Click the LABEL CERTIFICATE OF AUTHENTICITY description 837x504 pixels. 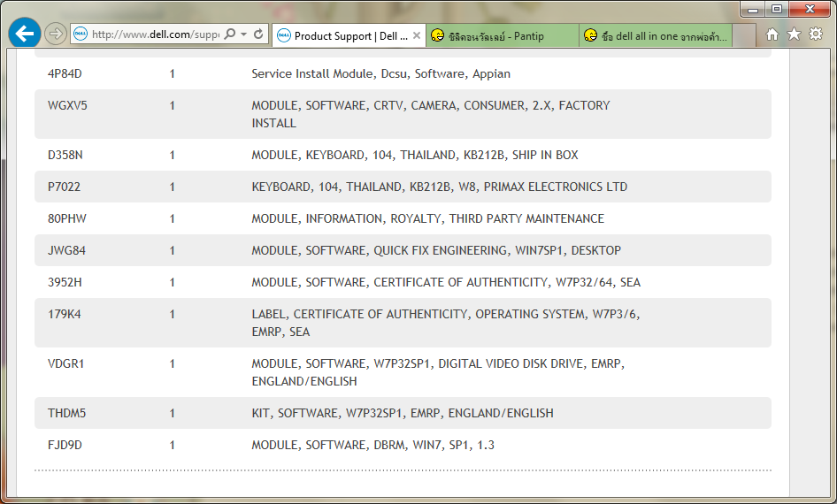coord(446,323)
